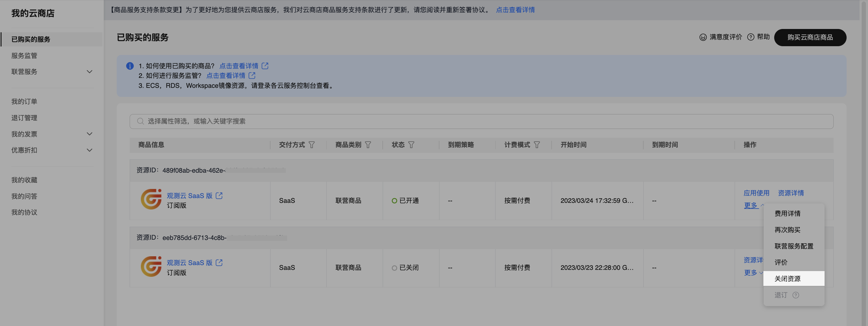
Task: Click 满意度评价 text link
Action: tap(725, 37)
